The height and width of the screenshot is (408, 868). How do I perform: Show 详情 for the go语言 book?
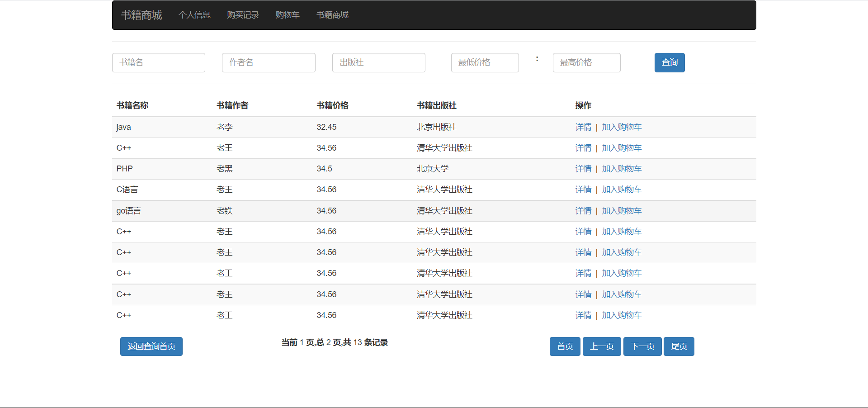pos(583,211)
